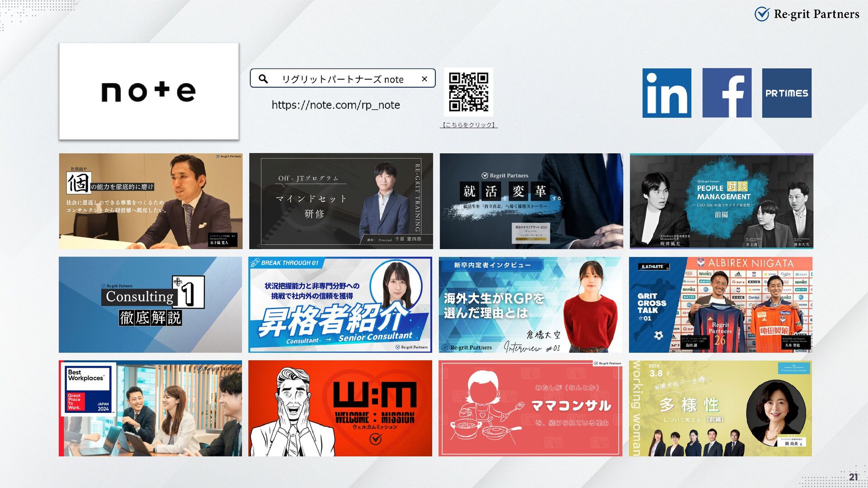Click the Re-grit Partners logo
The width and height of the screenshot is (868, 488).
807,14
